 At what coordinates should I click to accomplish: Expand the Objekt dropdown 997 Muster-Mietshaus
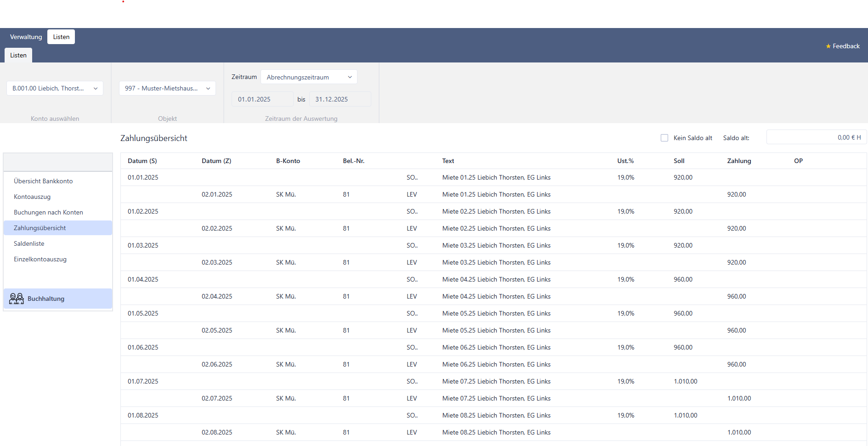pyautogui.click(x=167, y=88)
